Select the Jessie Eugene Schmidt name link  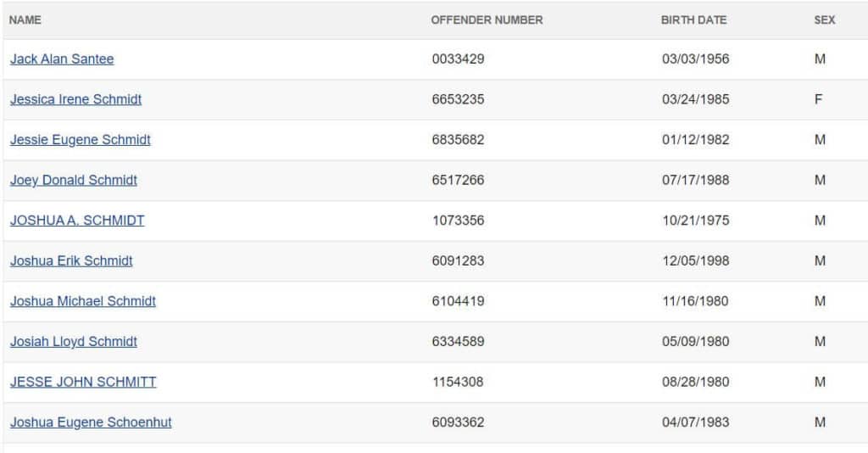(x=80, y=140)
